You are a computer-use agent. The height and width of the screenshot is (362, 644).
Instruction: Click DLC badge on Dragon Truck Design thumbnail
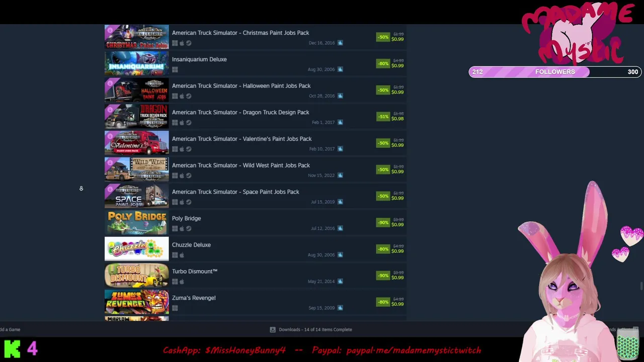[x=110, y=110]
